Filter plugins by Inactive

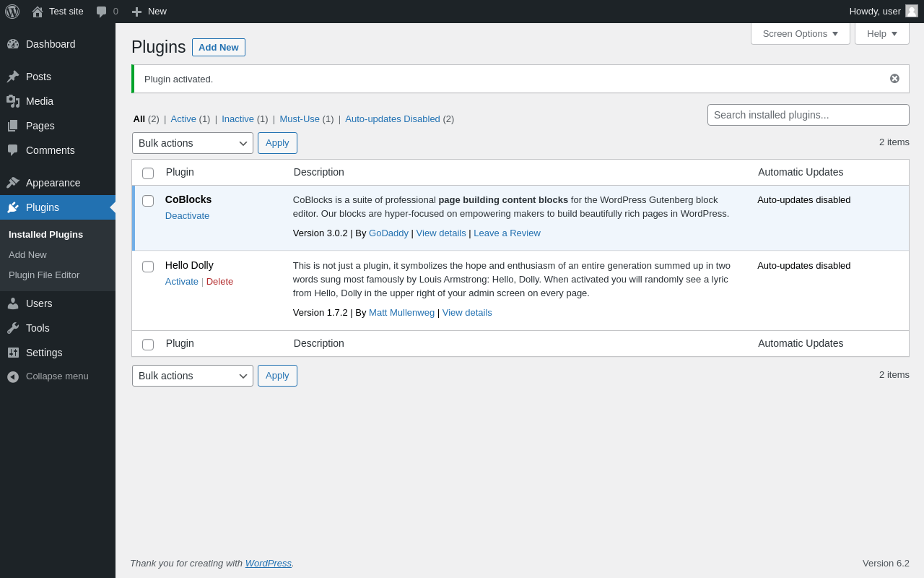pyautogui.click(x=237, y=119)
